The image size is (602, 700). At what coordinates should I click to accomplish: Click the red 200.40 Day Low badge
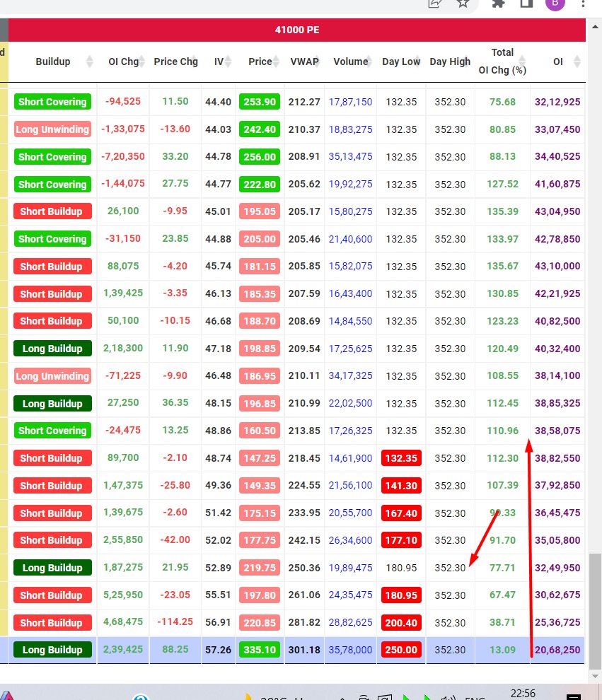tap(401, 623)
